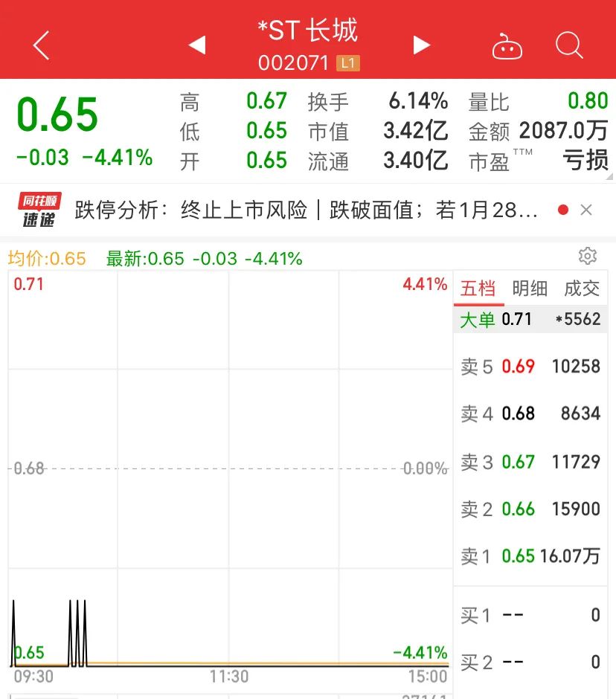Open the 成交 tab
Viewport: 616px width, 699px height.
tap(582, 289)
